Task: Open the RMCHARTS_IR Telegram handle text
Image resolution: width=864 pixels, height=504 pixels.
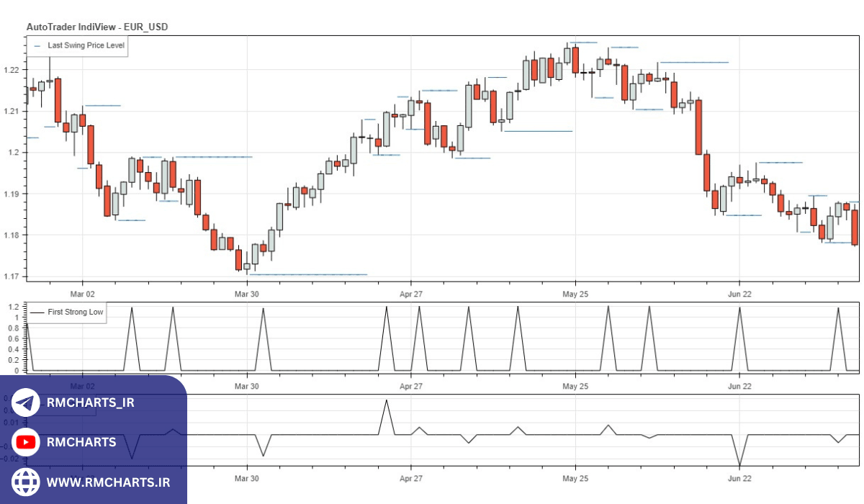Action: point(90,402)
